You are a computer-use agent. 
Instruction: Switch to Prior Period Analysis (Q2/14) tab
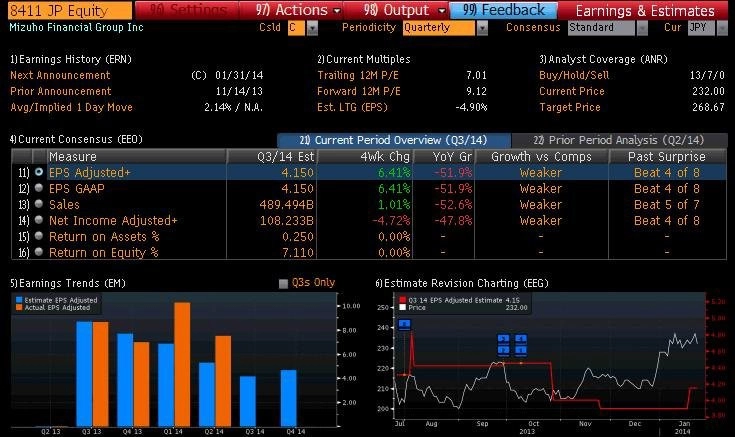click(619, 140)
